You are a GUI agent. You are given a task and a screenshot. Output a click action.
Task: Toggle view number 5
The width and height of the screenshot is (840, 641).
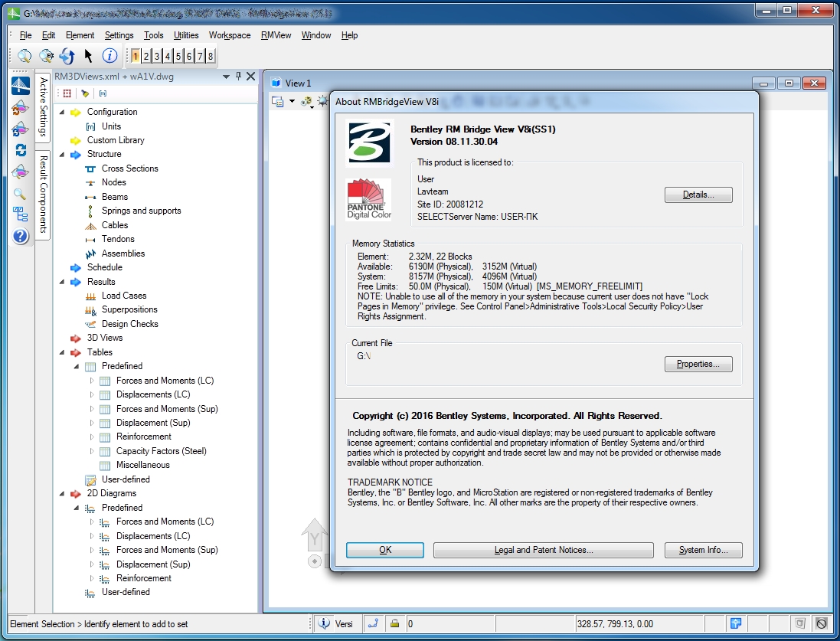pos(178,56)
